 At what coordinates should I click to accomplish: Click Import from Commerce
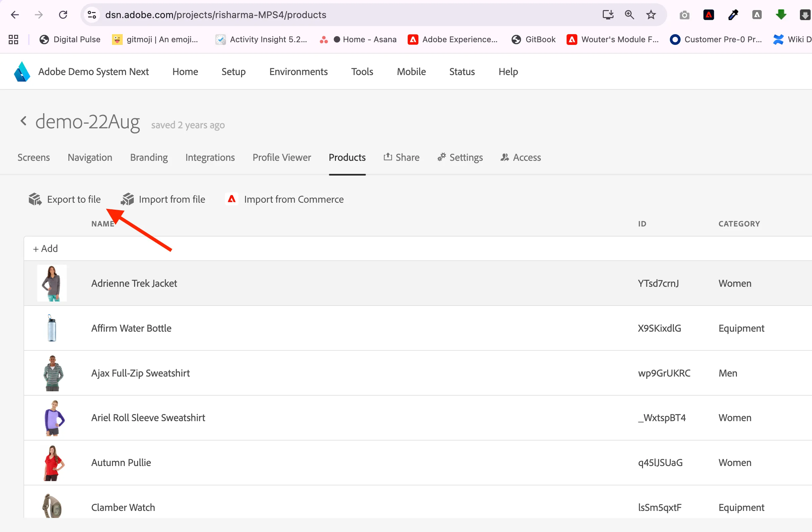285,199
